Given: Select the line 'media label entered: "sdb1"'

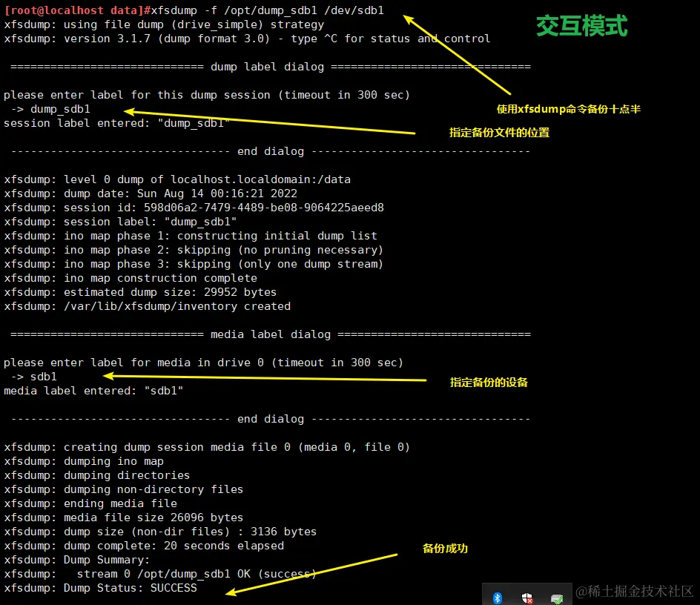Looking at the screenshot, I should click(93, 391).
